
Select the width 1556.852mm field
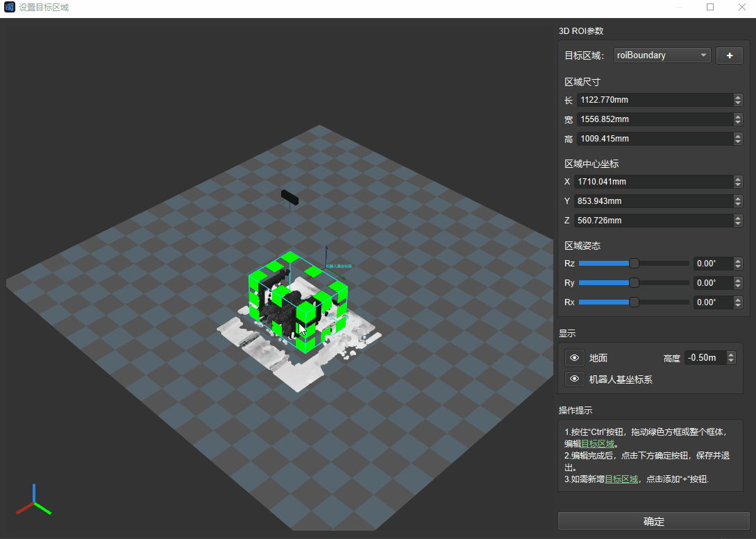654,119
